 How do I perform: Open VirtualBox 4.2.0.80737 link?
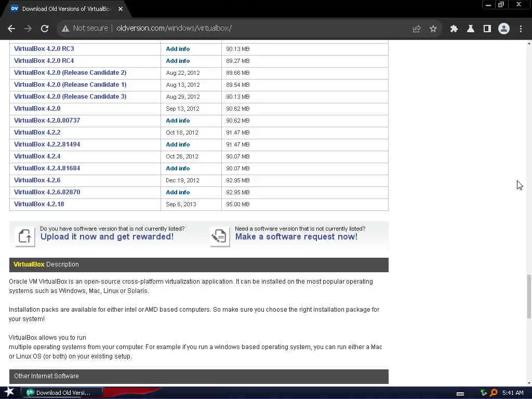(x=47, y=120)
